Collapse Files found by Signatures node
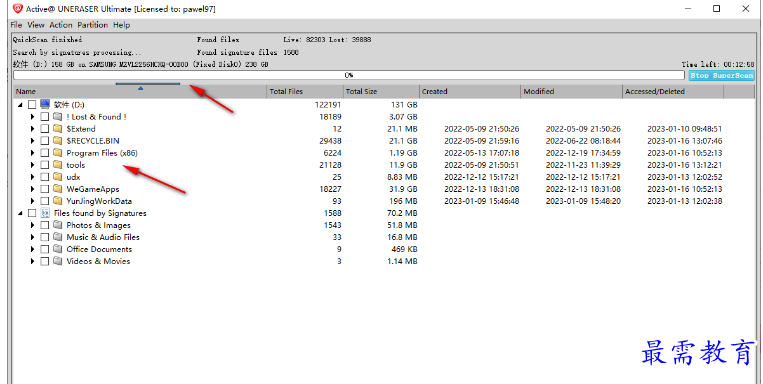The width and height of the screenshot is (763, 384). coord(20,213)
